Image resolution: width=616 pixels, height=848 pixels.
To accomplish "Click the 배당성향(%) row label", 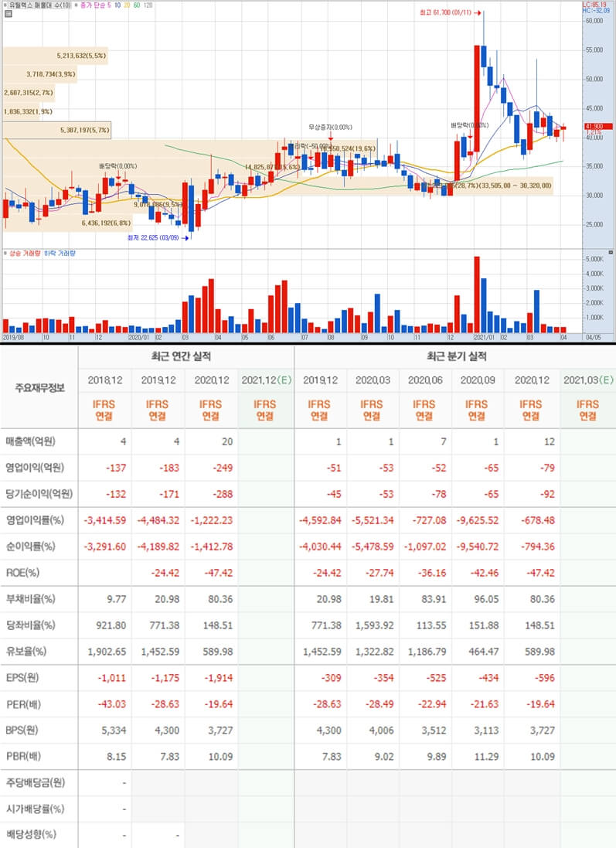I will [31, 835].
